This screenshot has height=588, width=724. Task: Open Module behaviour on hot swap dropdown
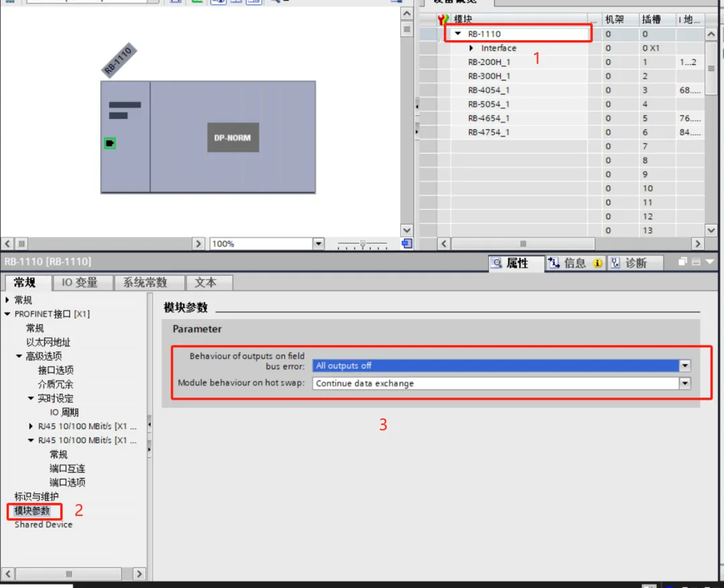684,384
